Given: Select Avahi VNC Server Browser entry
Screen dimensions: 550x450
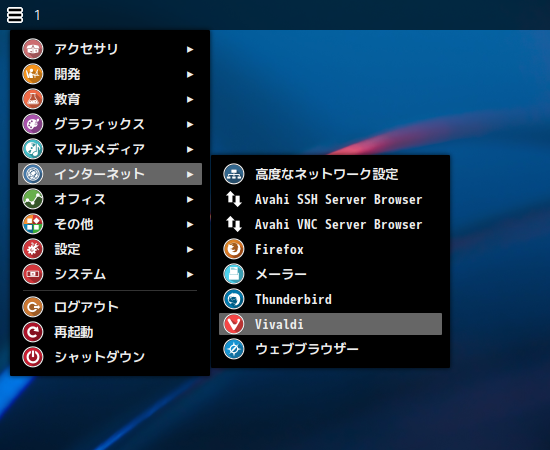Looking at the screenshot, I should [x=330, y=224].
